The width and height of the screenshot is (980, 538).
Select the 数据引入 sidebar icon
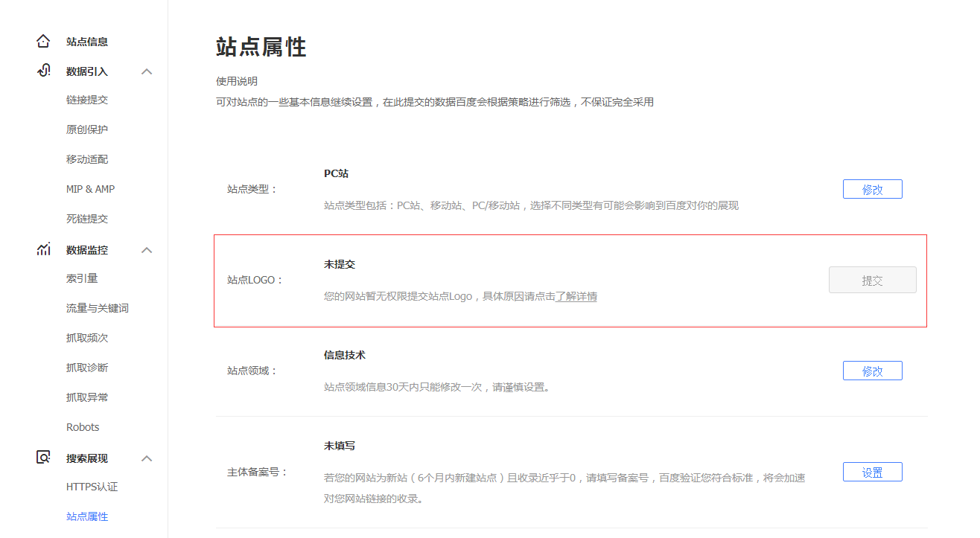(43, 71)
